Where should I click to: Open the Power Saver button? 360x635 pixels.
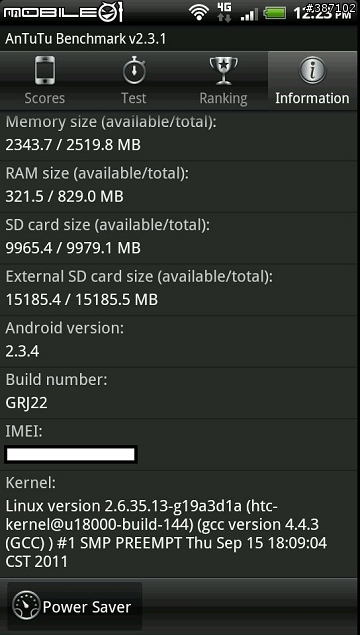coord(75,606)
